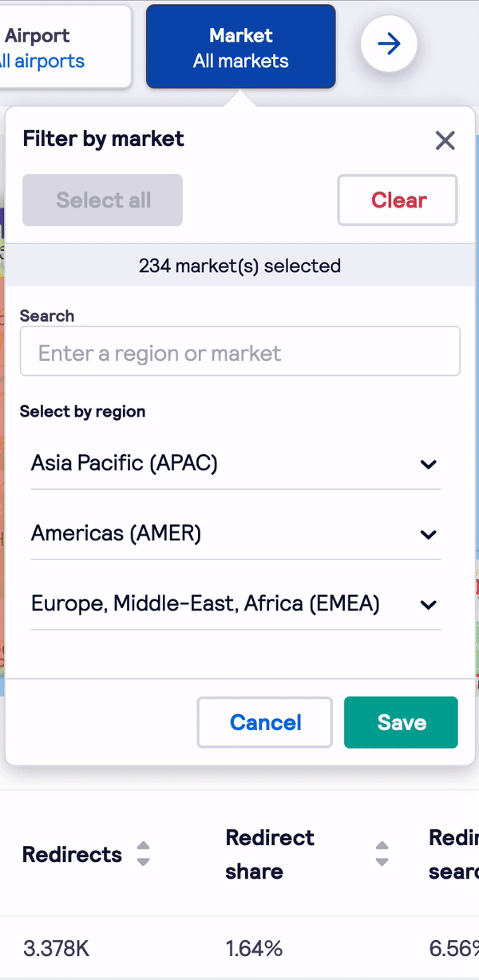Select the 1.64% redirect share cell
The width and height of the screenshot is (479, 980).
click(254, 949)
